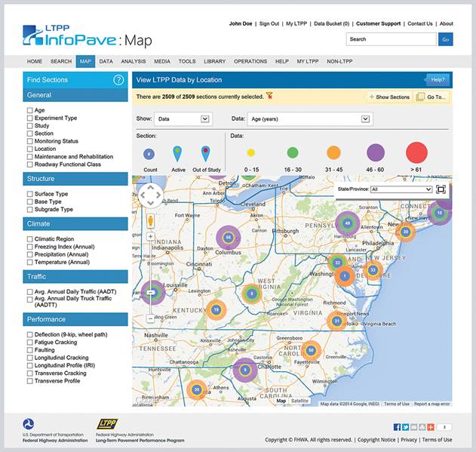
Task: Click the yellow 0 - 15 legend swatch
Action: click(x=250, y=152)
